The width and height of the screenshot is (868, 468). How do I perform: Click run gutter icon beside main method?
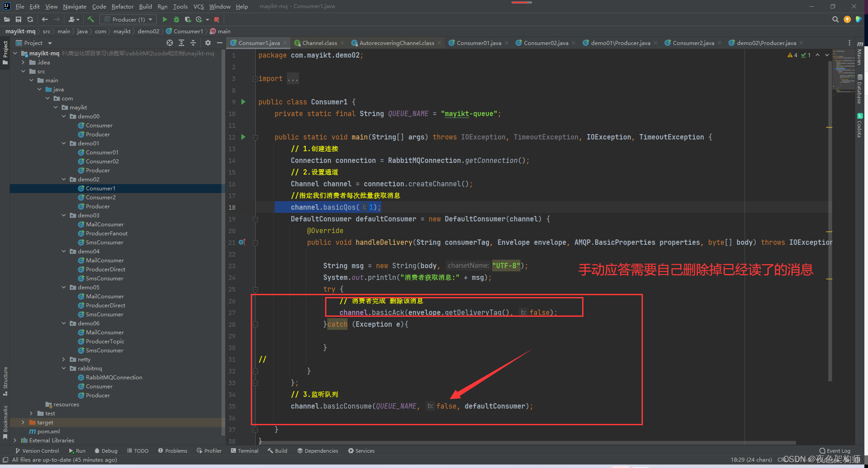coord(244,137)
